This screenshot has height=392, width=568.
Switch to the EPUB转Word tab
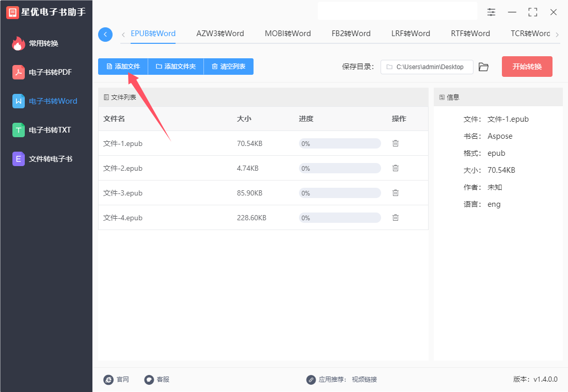[x=153, y=34]
